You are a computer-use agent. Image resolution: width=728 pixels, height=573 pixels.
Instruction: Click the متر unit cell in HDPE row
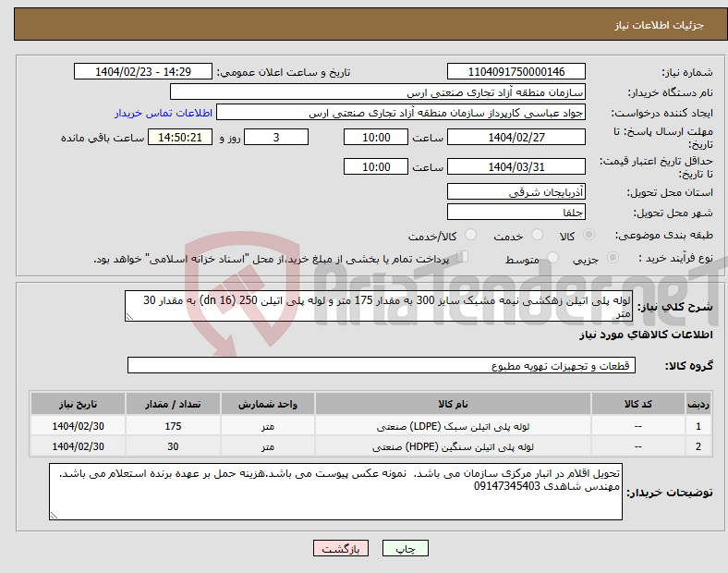268,446
